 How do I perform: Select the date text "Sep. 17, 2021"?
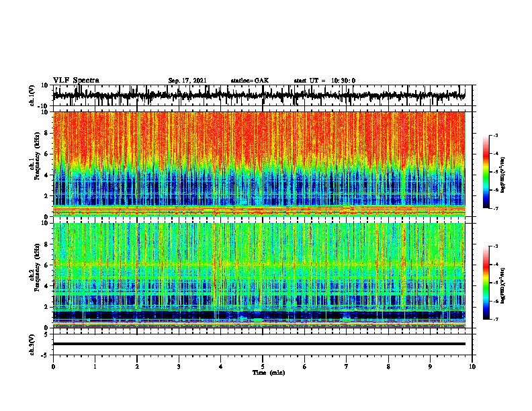coord(187,81)
